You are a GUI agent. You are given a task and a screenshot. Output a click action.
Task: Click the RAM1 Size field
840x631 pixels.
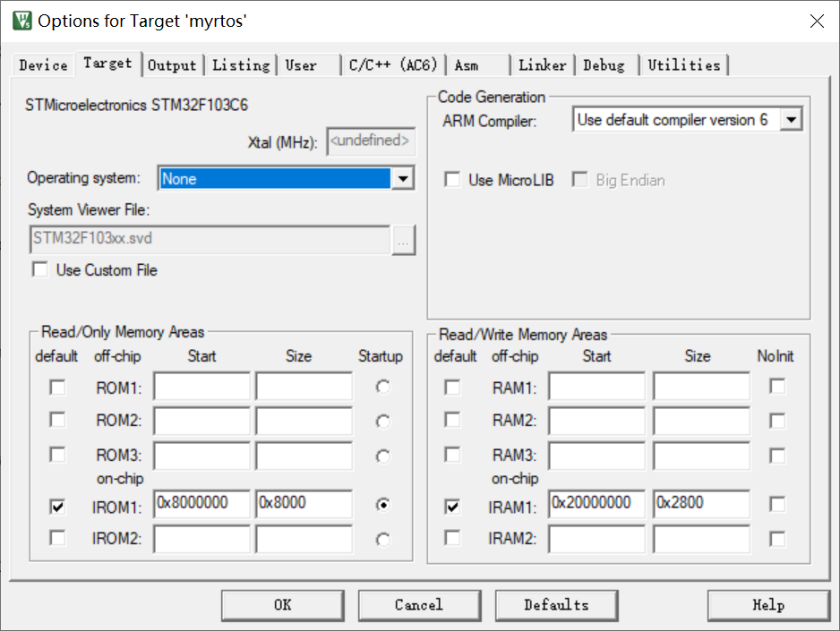coord(701,387)
